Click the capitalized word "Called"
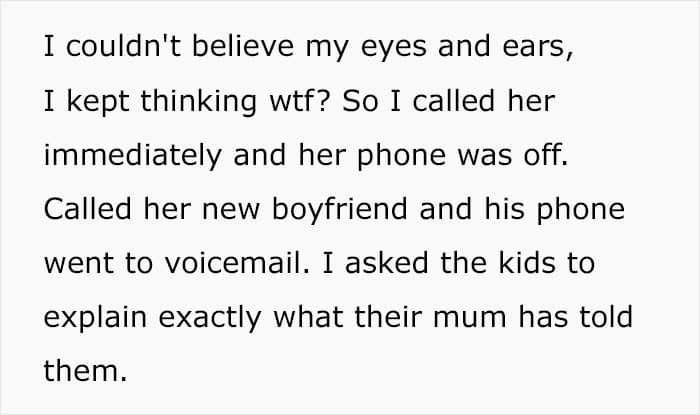The width and height of the screenshot is (700, 415). pyautogui.click(x=88, y=208)
